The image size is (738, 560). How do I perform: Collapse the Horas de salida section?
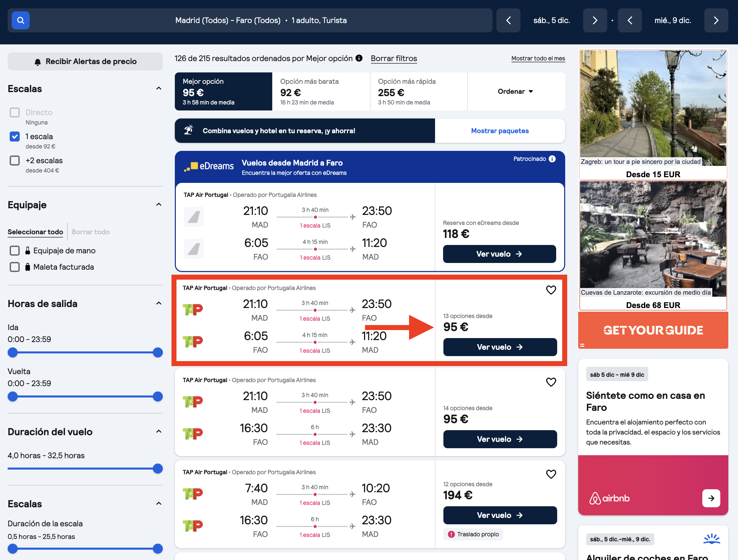159,303
